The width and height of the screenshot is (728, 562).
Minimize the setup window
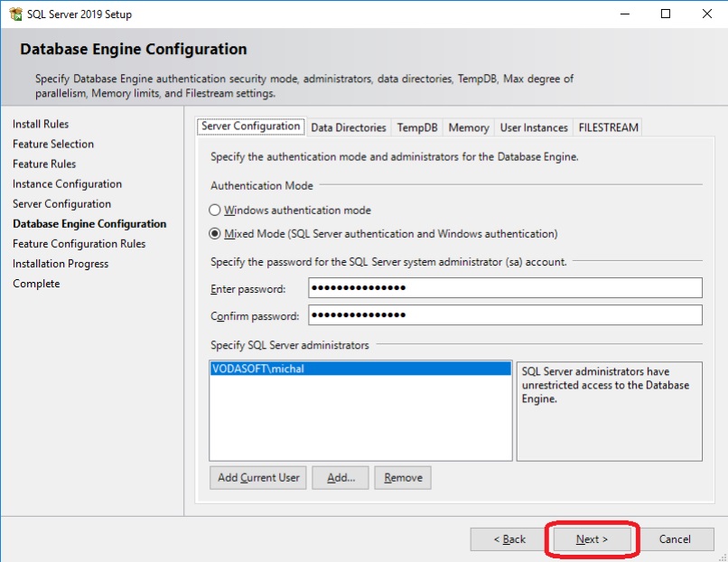(x=624, y=14)
